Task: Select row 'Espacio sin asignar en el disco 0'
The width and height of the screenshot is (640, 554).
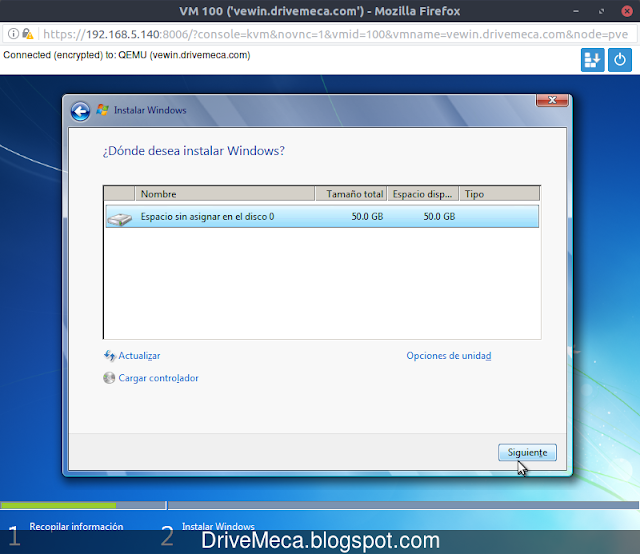Action: pos(322,216)
